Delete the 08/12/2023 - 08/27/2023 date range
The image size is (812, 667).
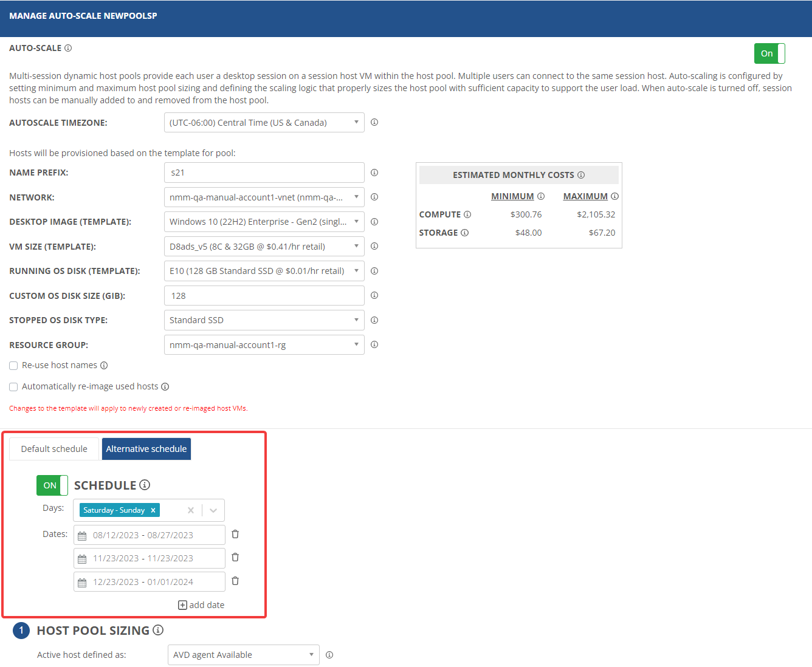pyautogui.click(x=235, y=535)
